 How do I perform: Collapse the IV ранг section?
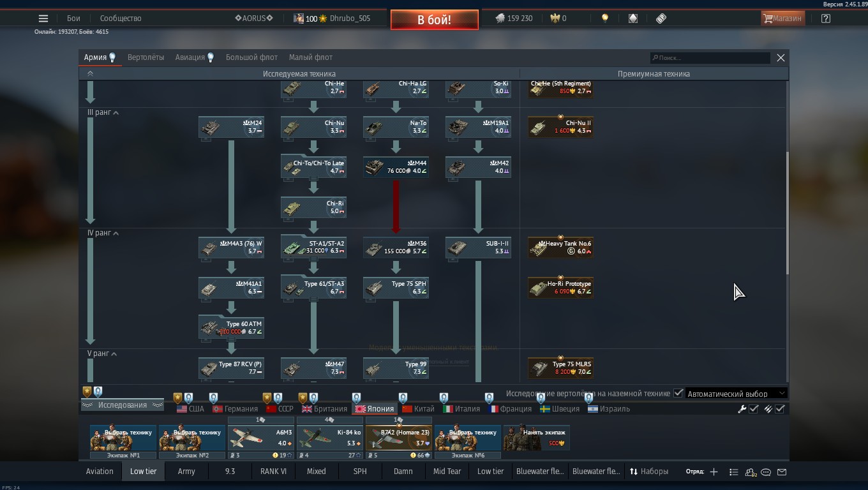coord(103,234)
